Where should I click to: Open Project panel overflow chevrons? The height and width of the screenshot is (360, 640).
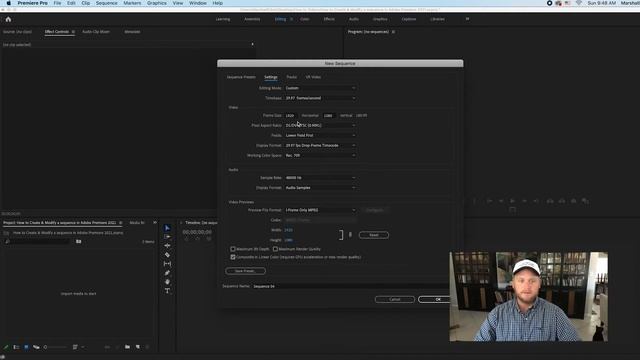pyautogui.click(x=155, y=222)
